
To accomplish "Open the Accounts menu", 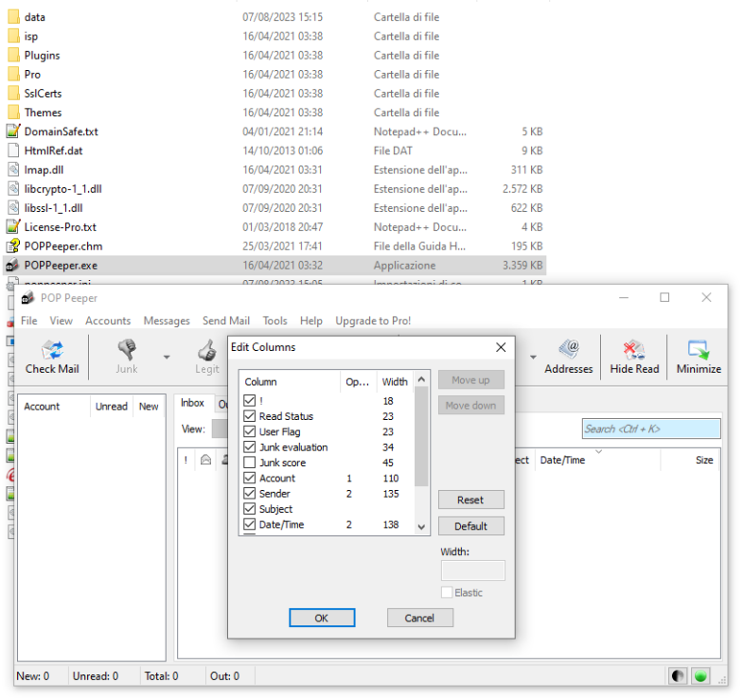I will point(108,321).
